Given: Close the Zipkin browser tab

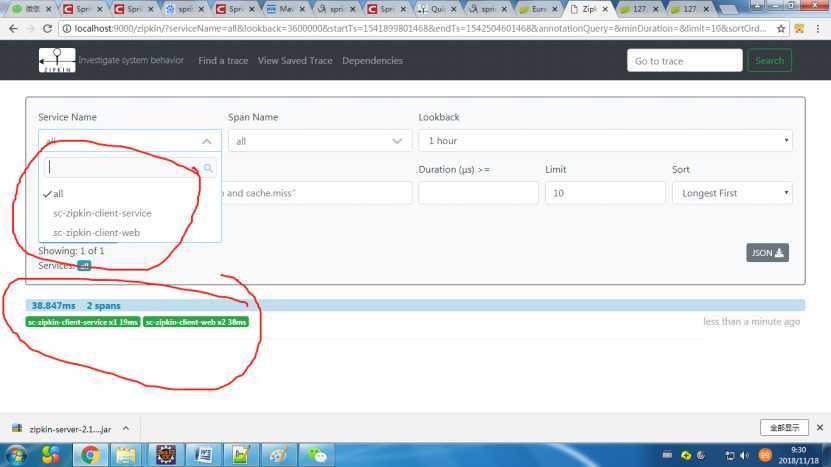Looking at the screenshot, I should [605, 9].
